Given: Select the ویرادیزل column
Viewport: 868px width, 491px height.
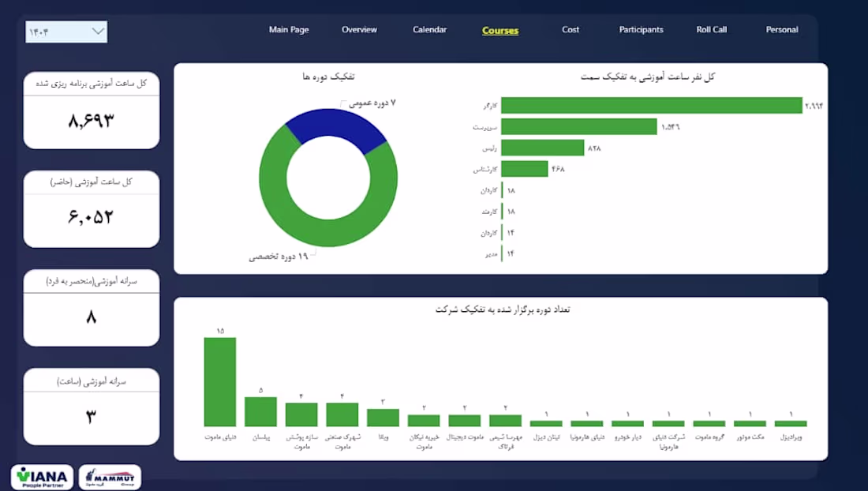Looking at the screenshot, I should [791, 423].
